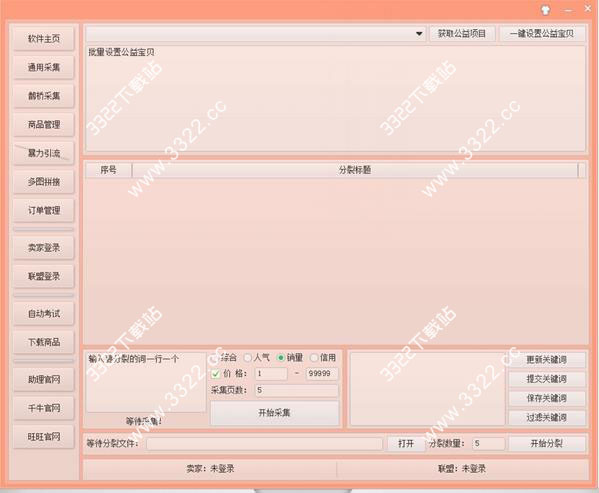
Task: Choose the 信用 radio option
Action: pos(314,358)
